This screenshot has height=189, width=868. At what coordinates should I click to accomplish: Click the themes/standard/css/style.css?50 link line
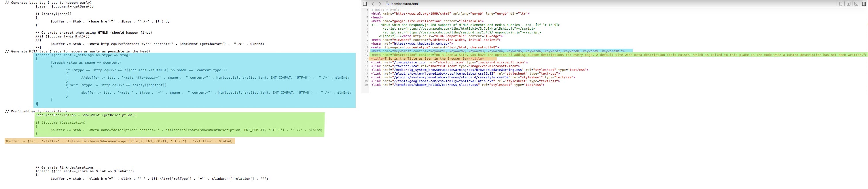click(473, 77)
